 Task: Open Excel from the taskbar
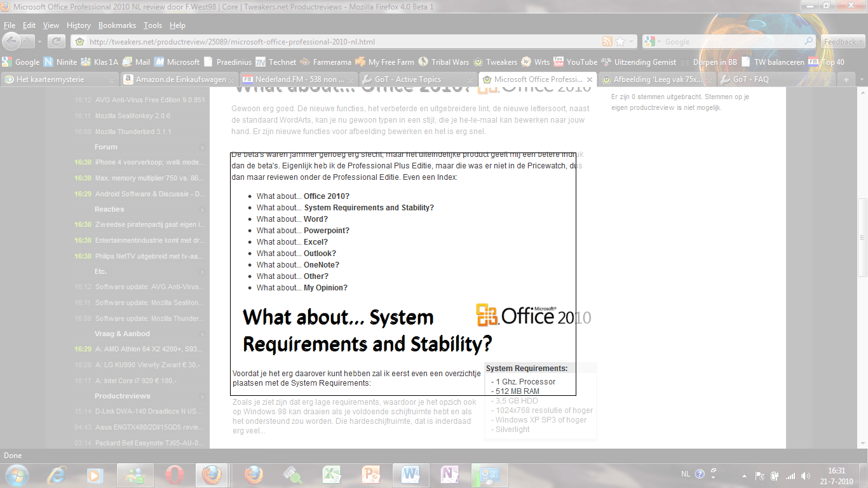pyautogui.click(x=332, y=475)
